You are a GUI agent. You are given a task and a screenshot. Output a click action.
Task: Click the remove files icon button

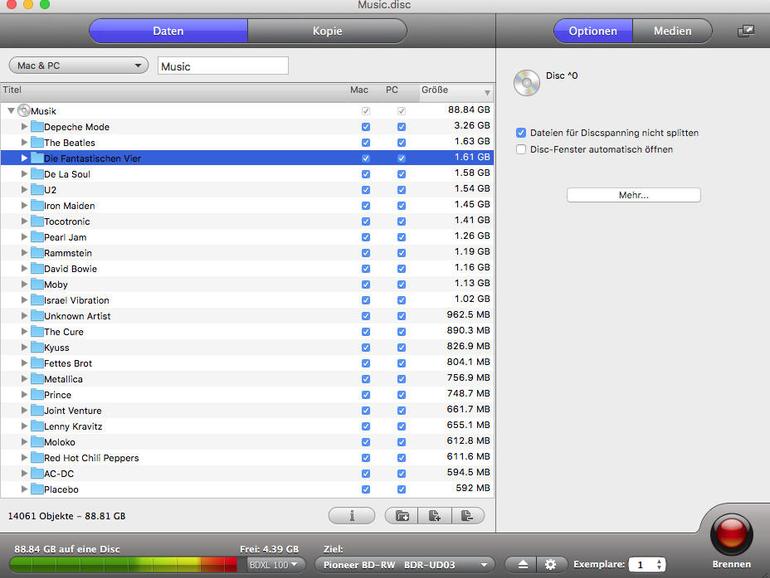pyautogui.click(x=468, y=516)
